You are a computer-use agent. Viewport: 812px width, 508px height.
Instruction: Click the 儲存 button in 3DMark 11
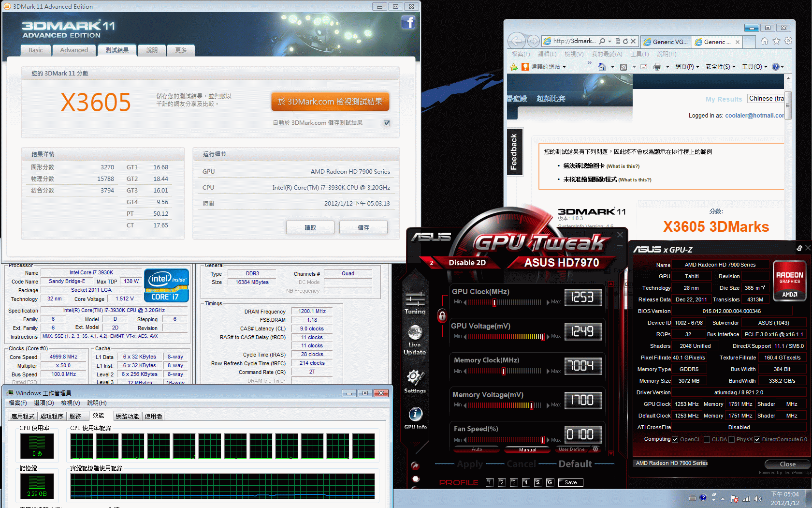coord(363,227)
